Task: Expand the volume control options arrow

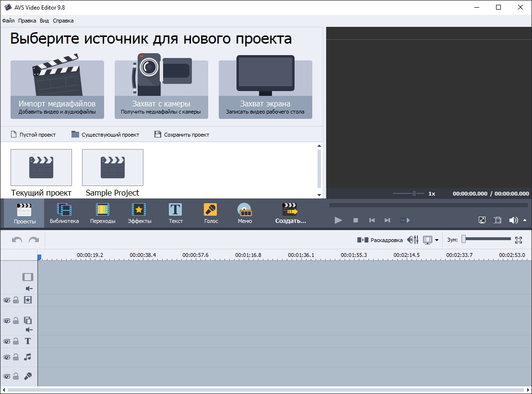Action: [x=525, y=220]
